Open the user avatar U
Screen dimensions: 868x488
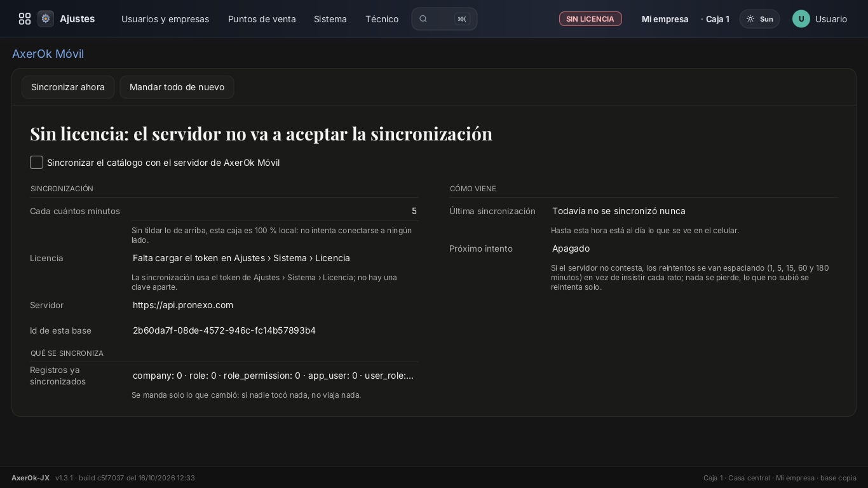(801, 19)
